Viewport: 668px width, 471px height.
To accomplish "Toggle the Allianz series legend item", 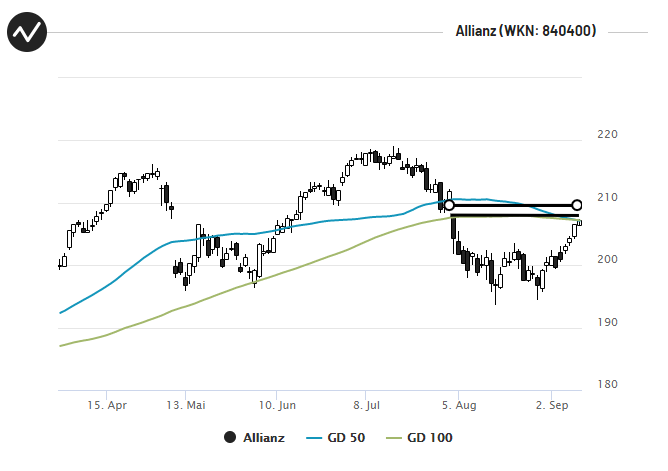I will point(254,437).
